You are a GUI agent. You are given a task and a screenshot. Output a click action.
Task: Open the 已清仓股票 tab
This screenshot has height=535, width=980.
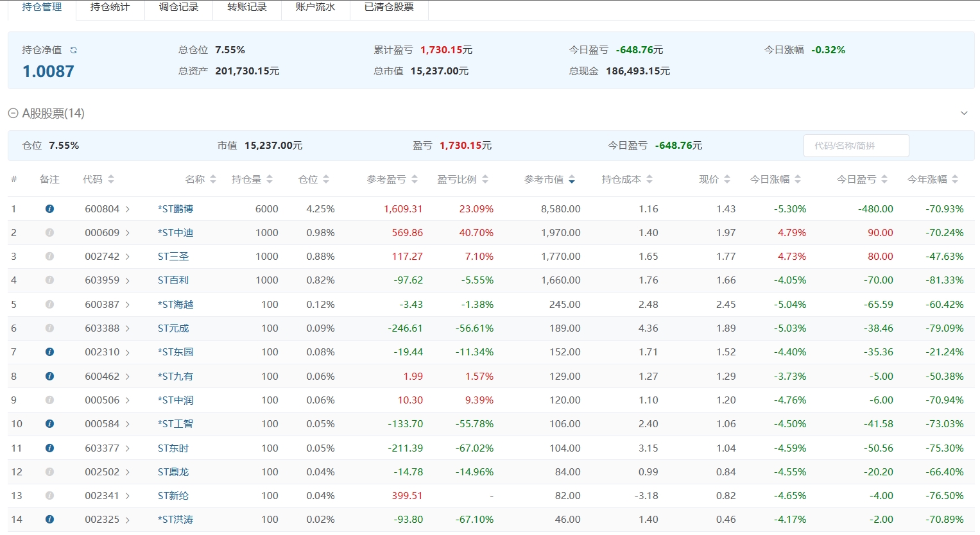pyautogui.click(x=389, y=8)
